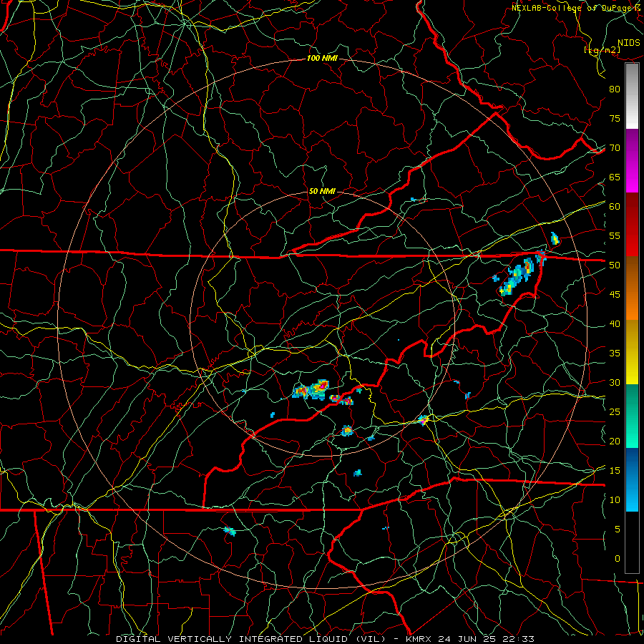Image resolution: width=644 pixels, height=644 pixels.
Task: Click the orange-brown segment of the color bar
Action: pyautogui.click(x=632, y=288)
